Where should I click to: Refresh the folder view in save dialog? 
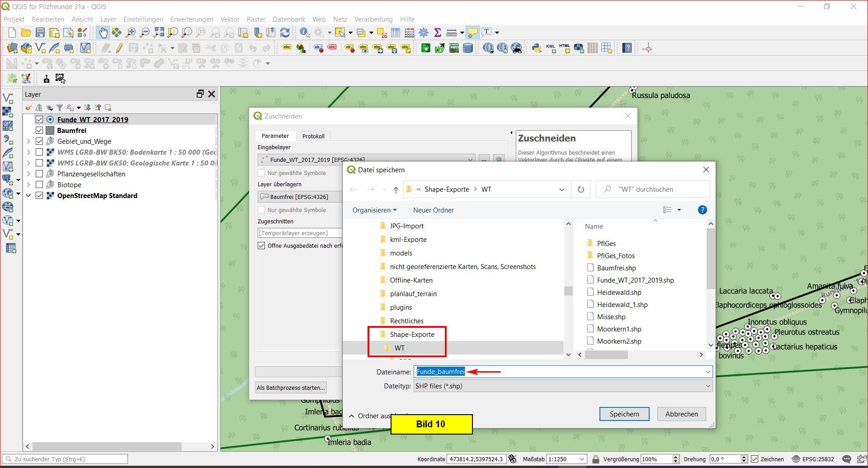pyautogui.click(x=580, y=189)
